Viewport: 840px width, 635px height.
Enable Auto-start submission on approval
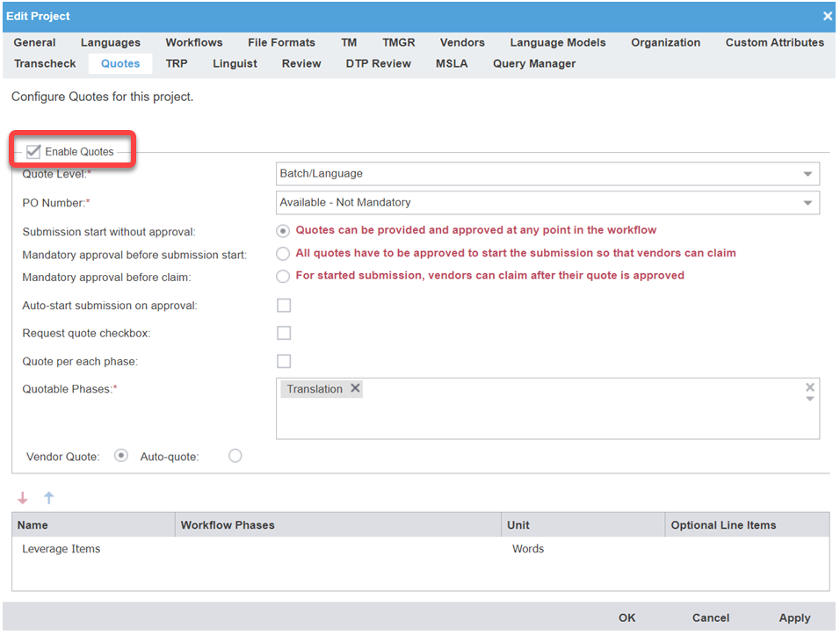284,306
